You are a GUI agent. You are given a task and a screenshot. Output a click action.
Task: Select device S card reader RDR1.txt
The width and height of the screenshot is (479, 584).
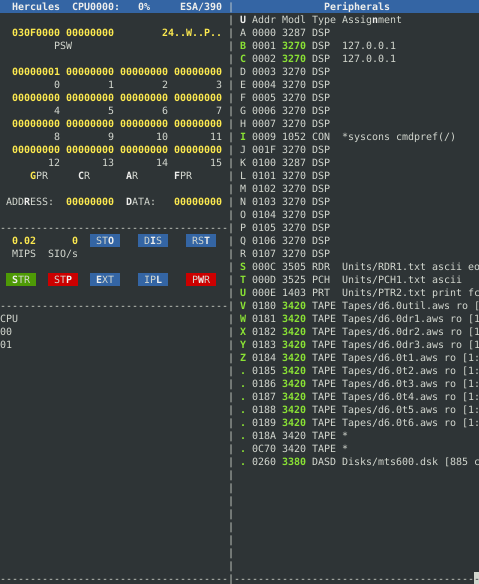coord(359,267)
